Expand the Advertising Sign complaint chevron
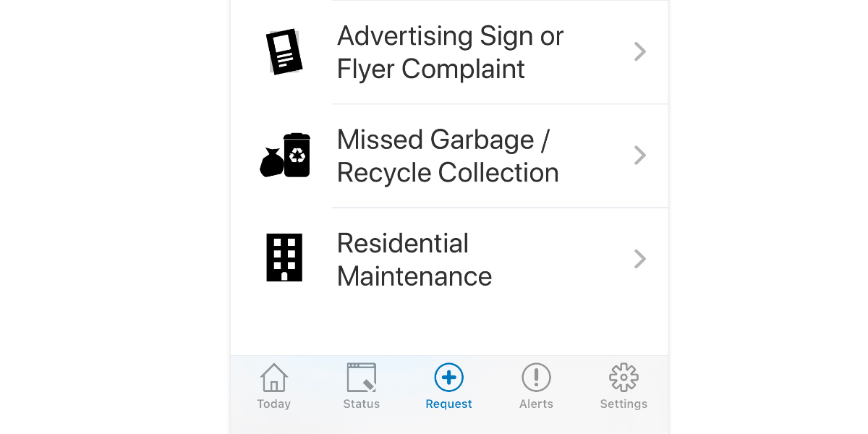868x434 pixels. [x=639, y=51]
